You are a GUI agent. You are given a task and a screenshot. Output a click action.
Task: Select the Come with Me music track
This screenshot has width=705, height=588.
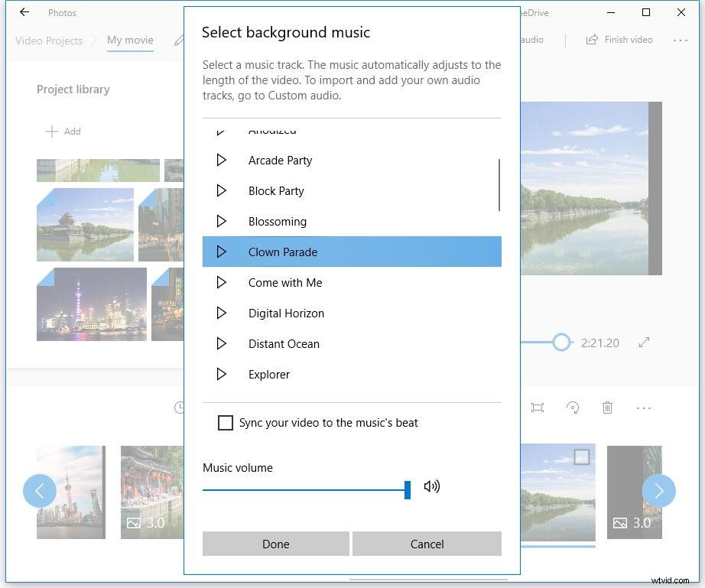click(x=285, y=282)
